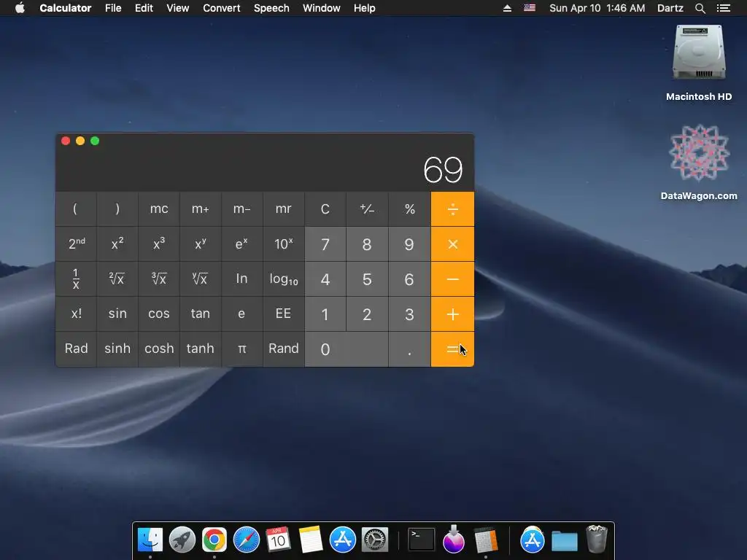Click the clock showing Sun Apr 10
The image size is (747, 560).
point(597,8)
